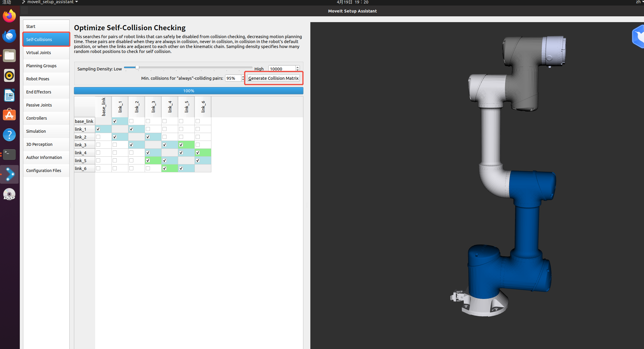Toggle link_3 row link_5 collision checkbox

click(181, 145)
